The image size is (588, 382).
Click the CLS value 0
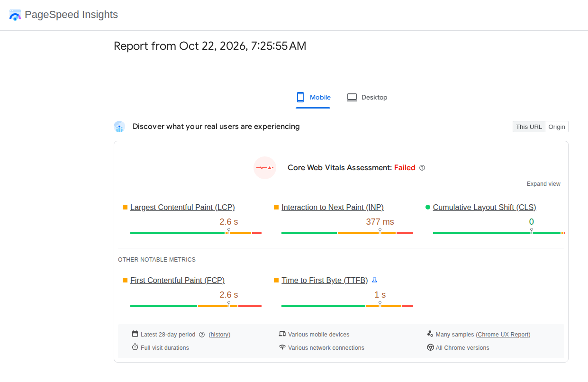click(x=532, y=222)
